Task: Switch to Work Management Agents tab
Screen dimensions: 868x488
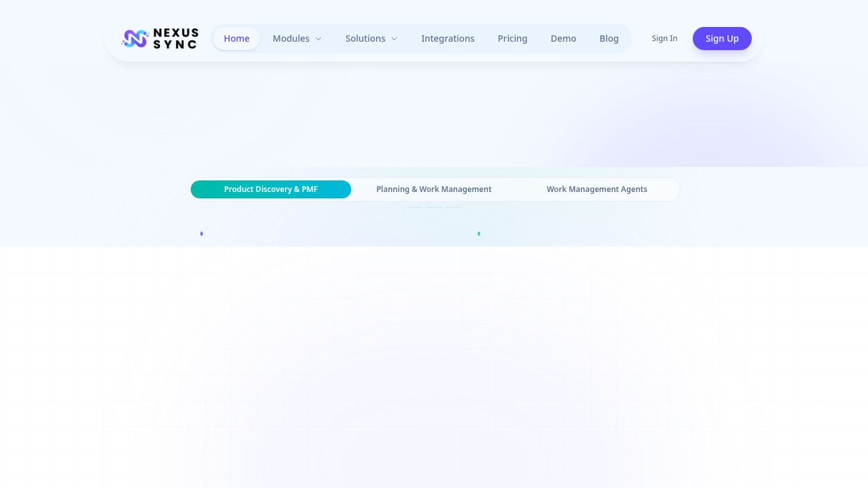Action: click(x=597, y=189)
